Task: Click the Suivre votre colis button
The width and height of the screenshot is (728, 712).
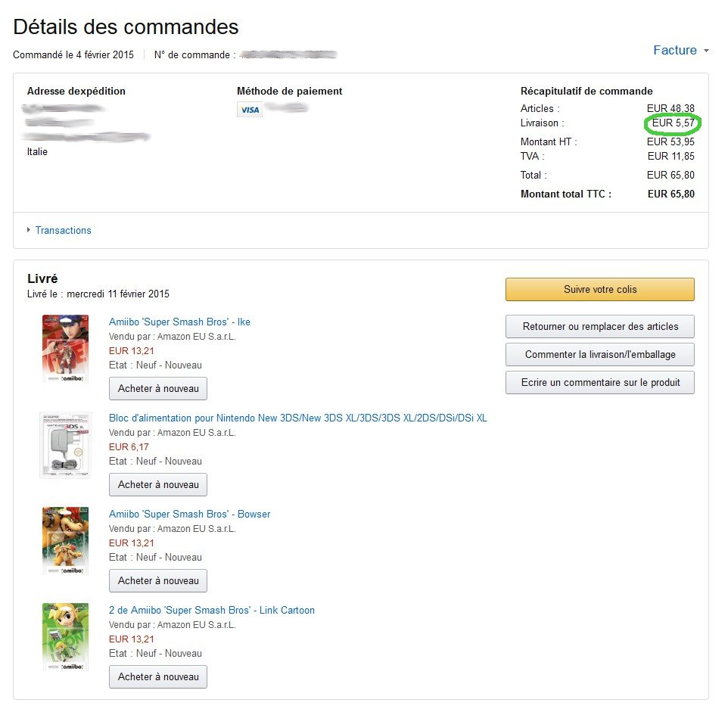Action: 600,289
